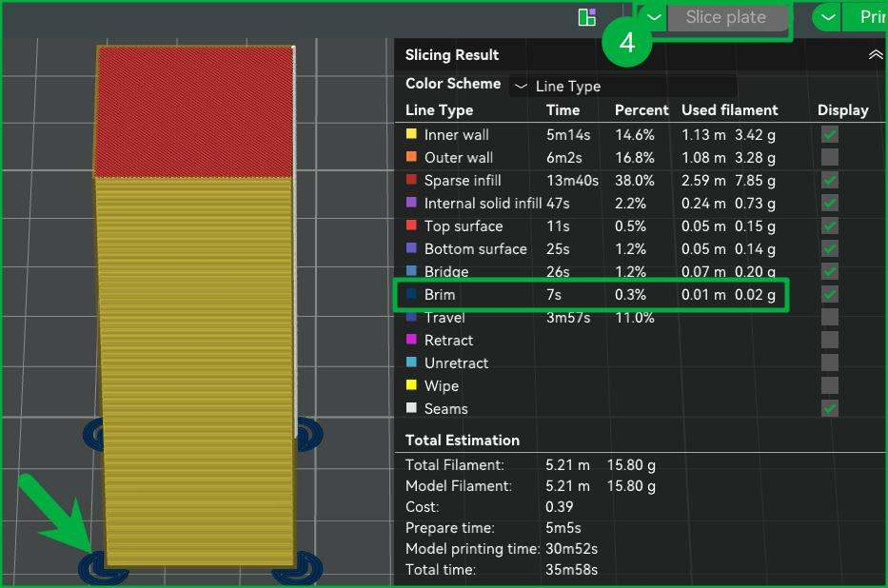
Task: Click the Print button
Action: [866, 17]
